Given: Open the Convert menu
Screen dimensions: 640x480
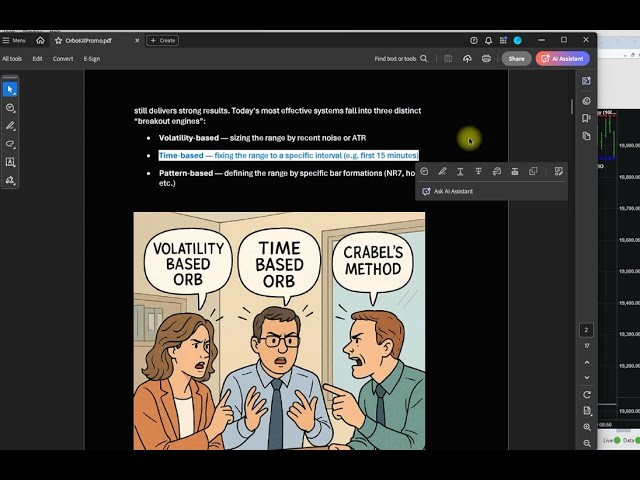Looking at the screenshot, I should pos(63,59).
